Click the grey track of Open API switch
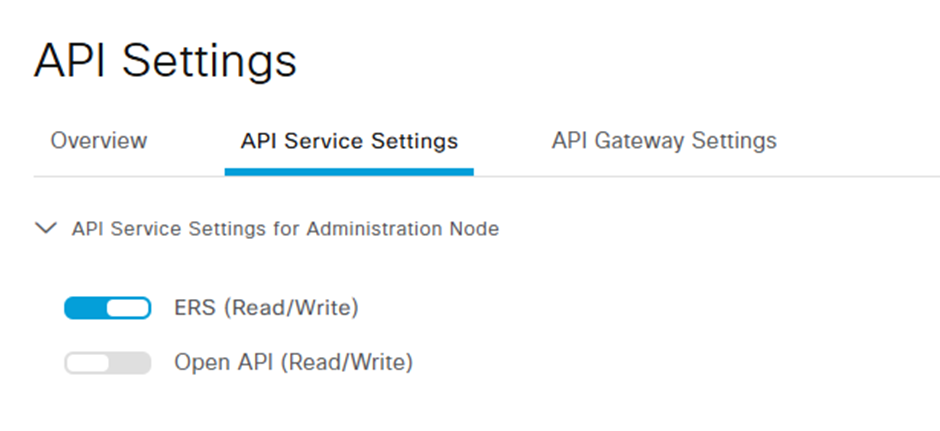The image size is (940, 431). coord(131,363)
